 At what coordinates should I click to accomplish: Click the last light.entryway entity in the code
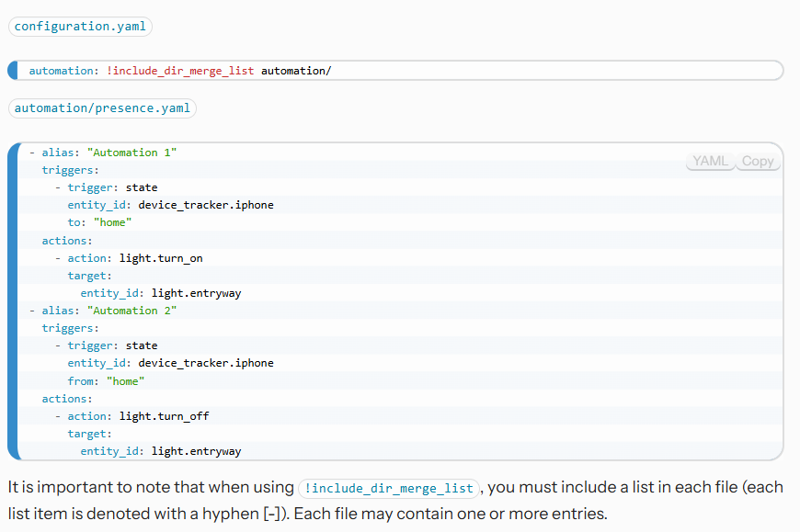(x=196, y=451)
